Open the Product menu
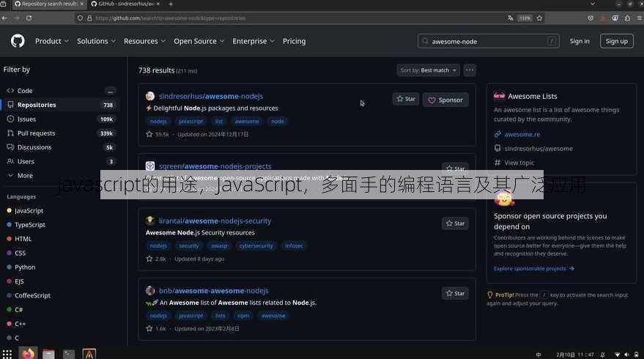 [x=52, y=41]
